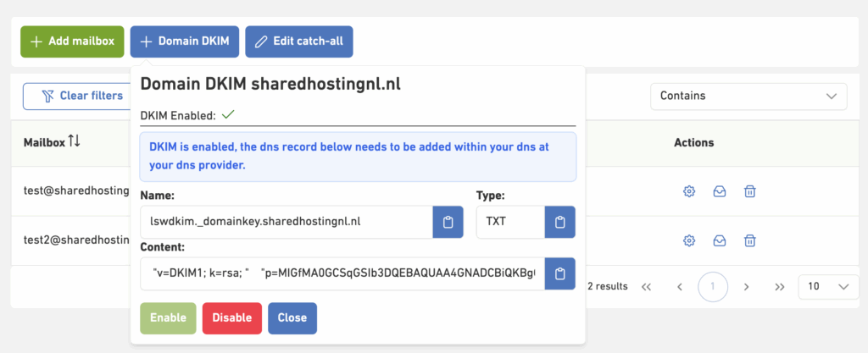The height and width of the screenshot is (353, 868).
Task: Copy the DKIM Content record to clipboard
Action: (x=559, y=274)
